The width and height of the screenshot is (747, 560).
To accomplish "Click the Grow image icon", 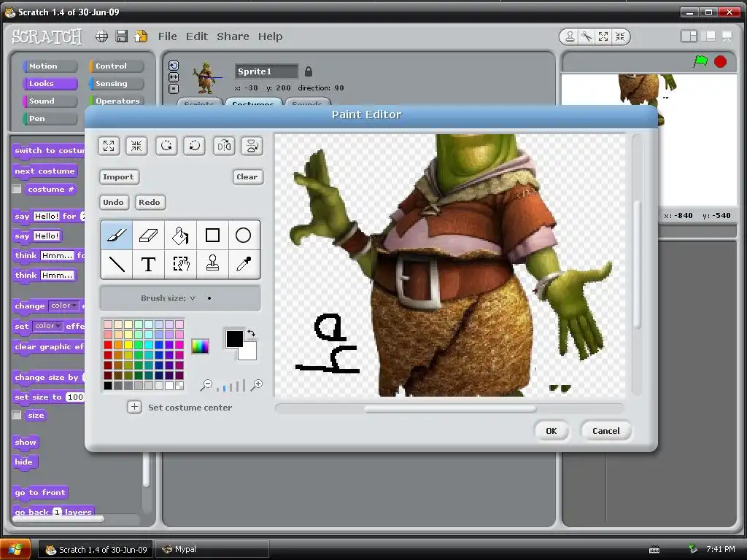I will pos(109,146).
